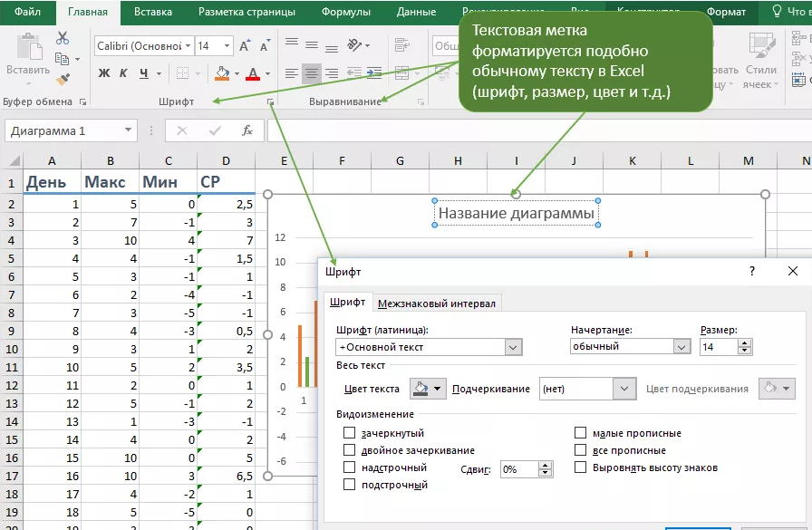Click the Сдвиг 0% input field
The image size is (812, 530).
pyautogui.click(x=519, y=469)
